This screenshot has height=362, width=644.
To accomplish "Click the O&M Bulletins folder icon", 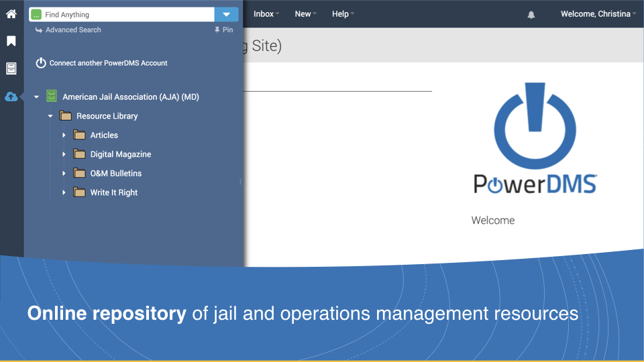I will (x=79, y=173).
